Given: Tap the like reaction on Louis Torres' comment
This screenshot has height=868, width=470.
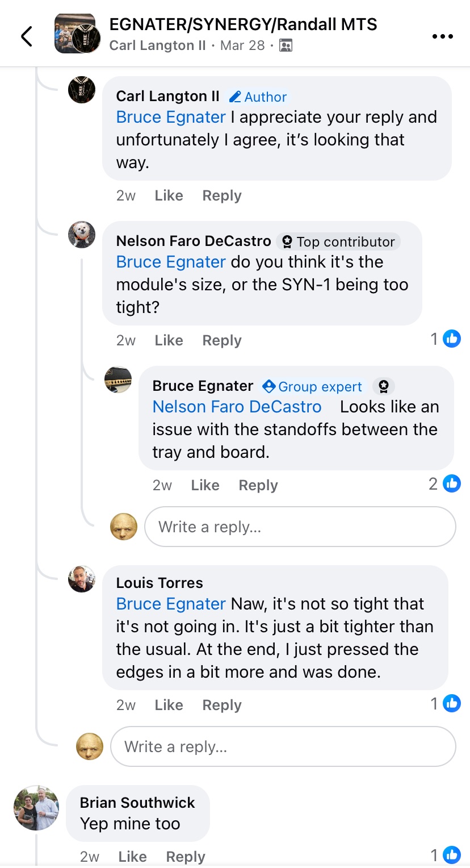Looking at the screenshot, I should (x=452, y=704).
